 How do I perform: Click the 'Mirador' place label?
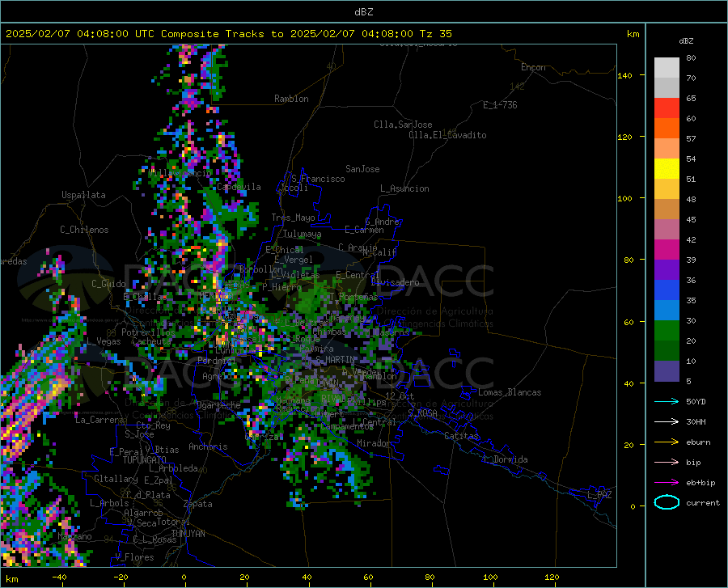pos(373,443)
